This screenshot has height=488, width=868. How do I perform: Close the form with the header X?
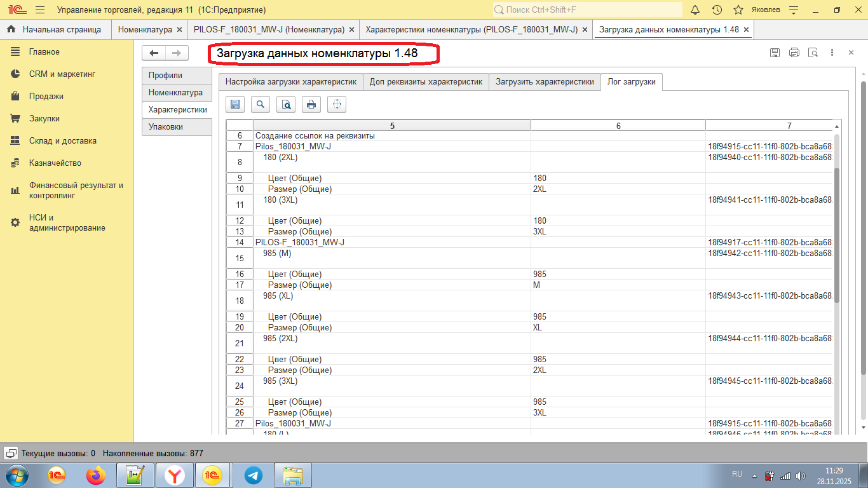(x=851, y=53)
